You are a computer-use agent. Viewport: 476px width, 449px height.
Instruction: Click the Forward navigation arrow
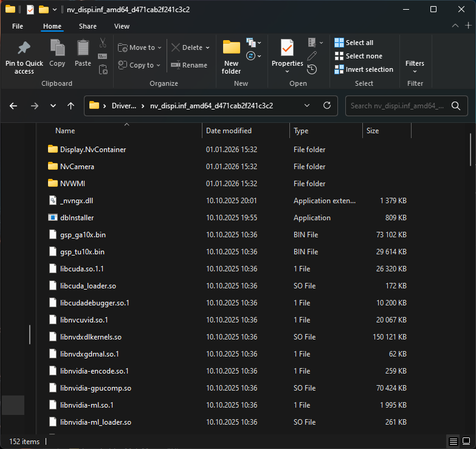coord(34,106)
